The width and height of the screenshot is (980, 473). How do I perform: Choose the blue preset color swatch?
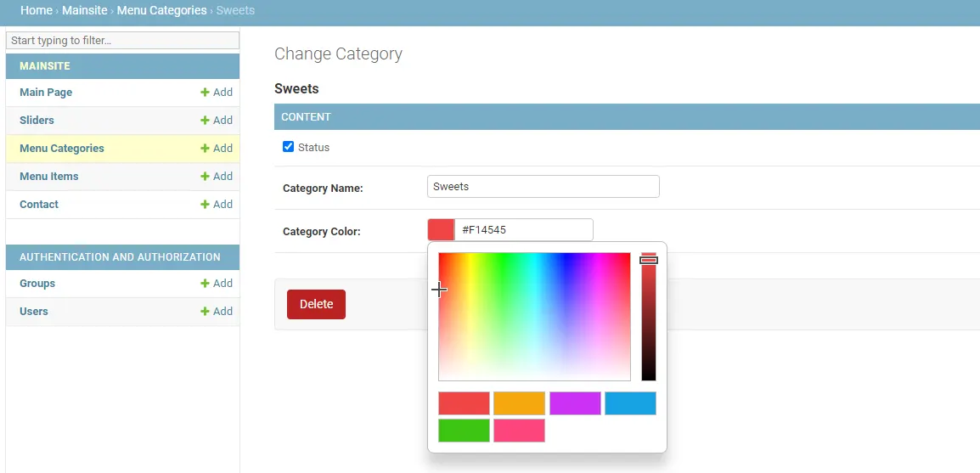[631, 403]
